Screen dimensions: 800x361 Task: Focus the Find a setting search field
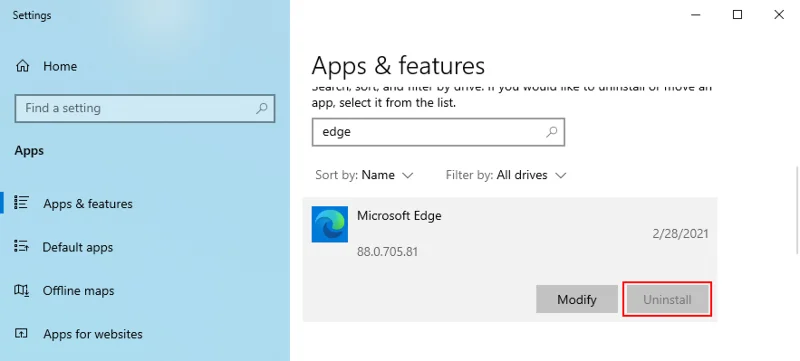[145, 108]
